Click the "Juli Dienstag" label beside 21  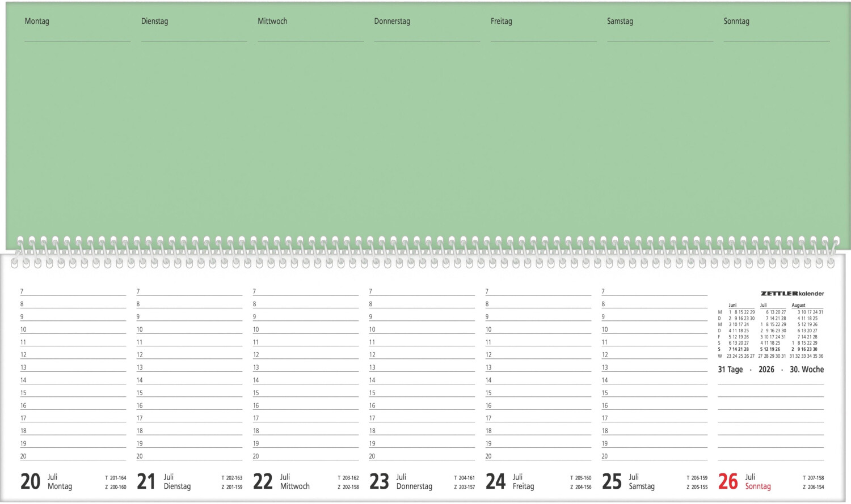point(177,482)
